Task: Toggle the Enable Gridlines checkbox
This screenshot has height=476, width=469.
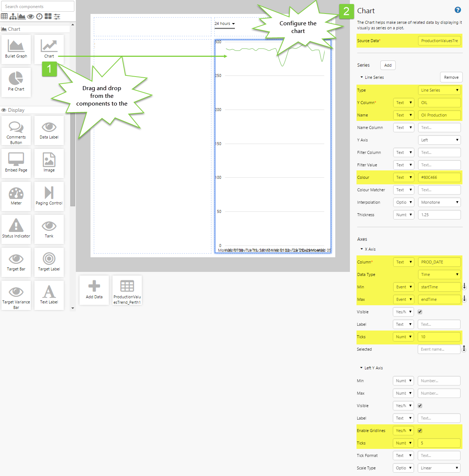Action: [420, 431]
